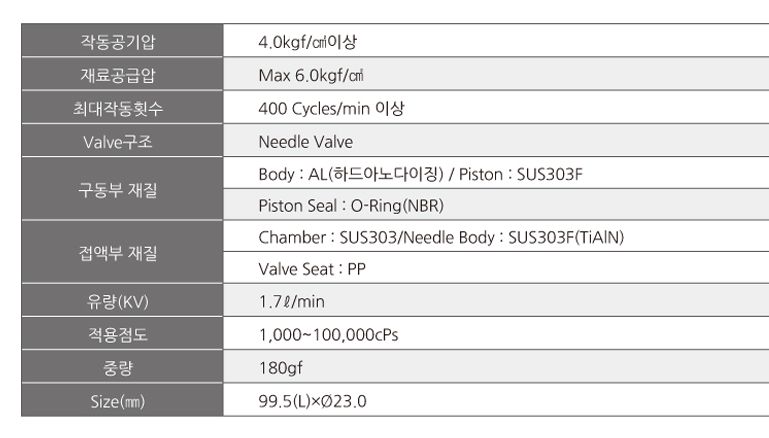Select the Needle Valve value cell
This screenshot has height=438, width=769.
point(496,141)
